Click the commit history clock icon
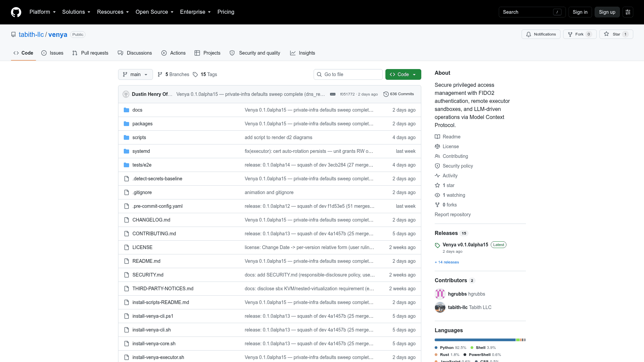The image size is (644, 362). click(386, 94)
